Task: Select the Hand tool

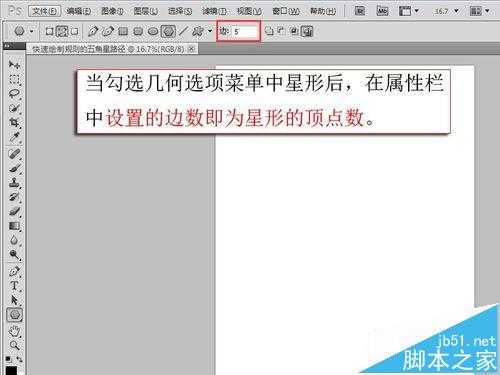Action: [14, 331]
